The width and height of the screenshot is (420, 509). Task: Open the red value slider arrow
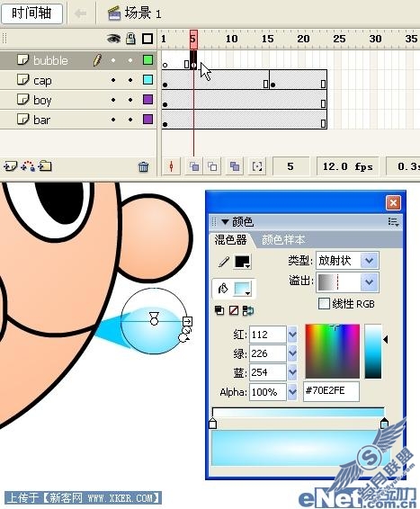coord(292,335)
